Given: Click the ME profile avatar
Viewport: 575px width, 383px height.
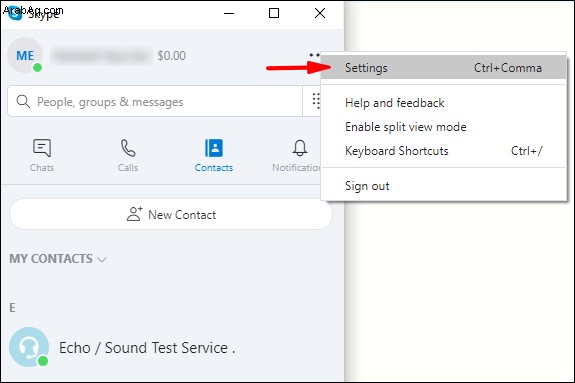Looking at the screenshot, I should coord(25,55).
